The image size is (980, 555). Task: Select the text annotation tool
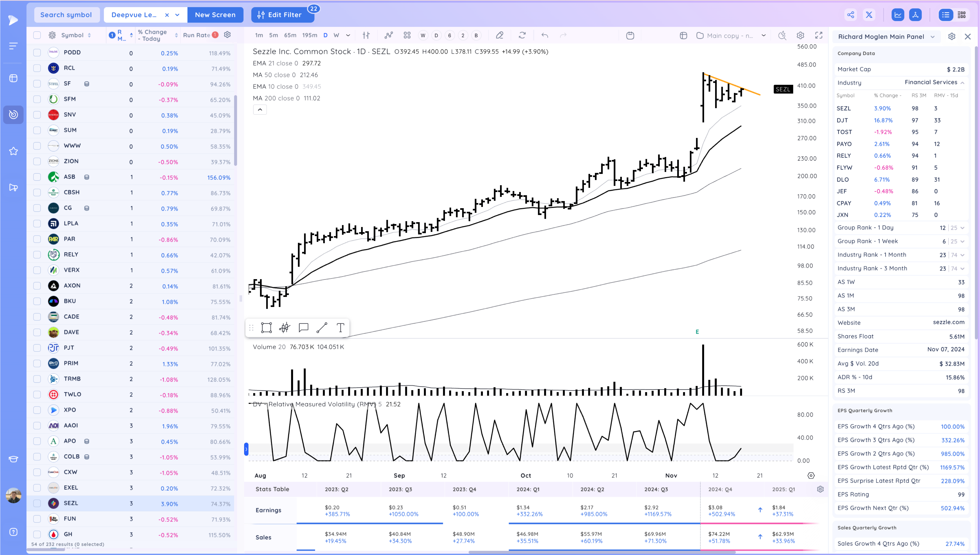340,327
